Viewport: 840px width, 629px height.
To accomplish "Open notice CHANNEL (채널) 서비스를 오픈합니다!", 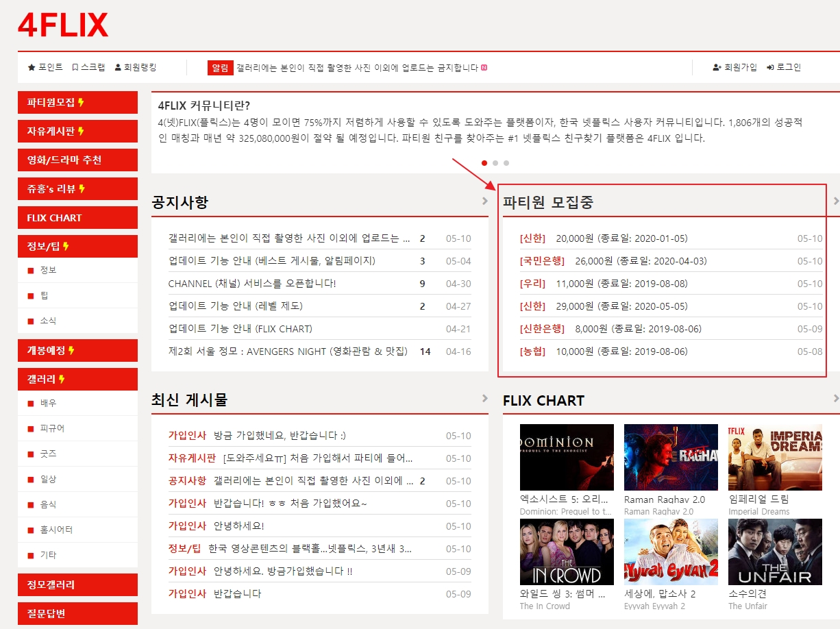I will (x=252, y=284).
